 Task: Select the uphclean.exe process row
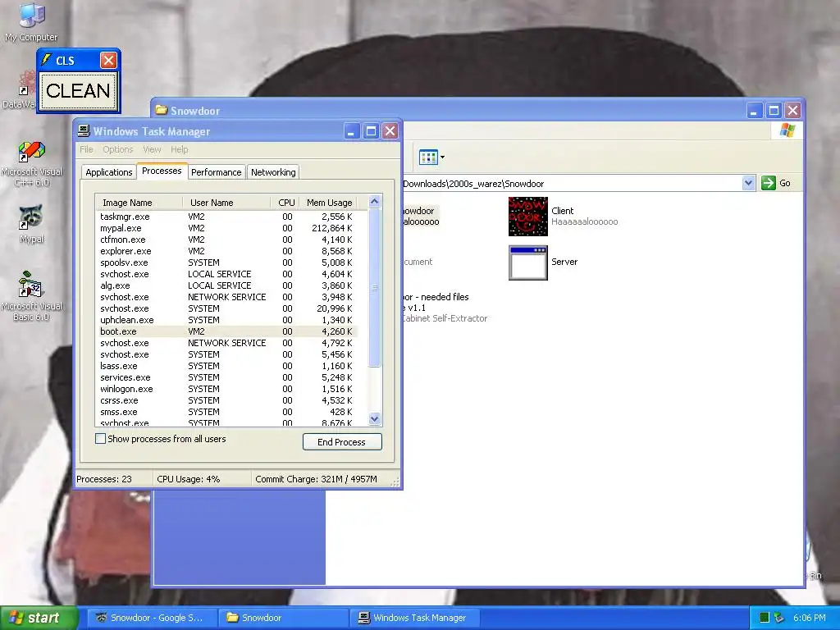coord(226,320)
